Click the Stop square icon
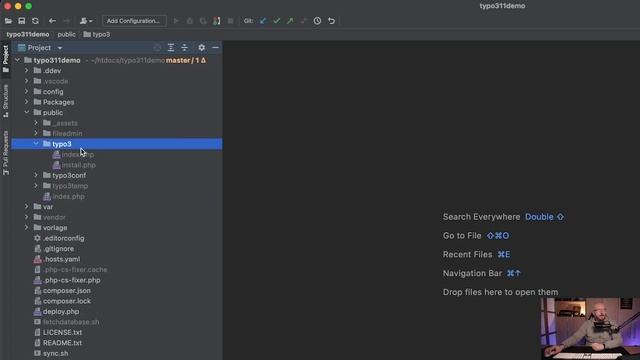 point(231,21)
